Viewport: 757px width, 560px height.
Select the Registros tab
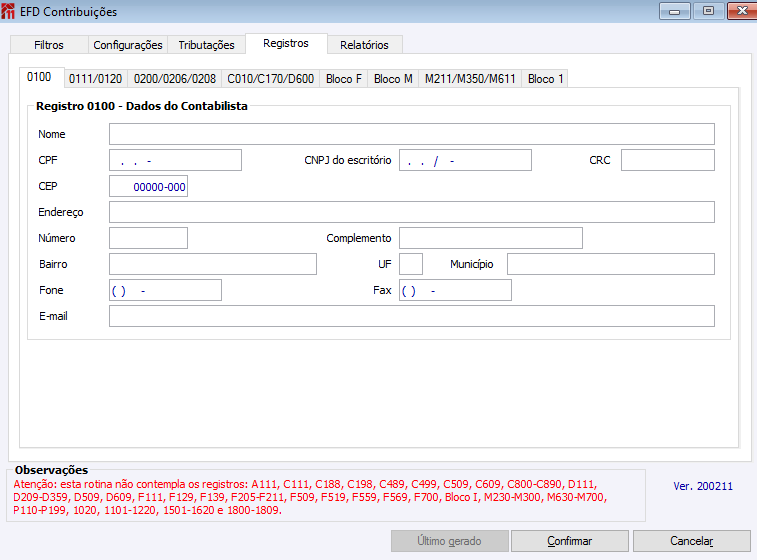pyautogui.click(x=286, y=43)
